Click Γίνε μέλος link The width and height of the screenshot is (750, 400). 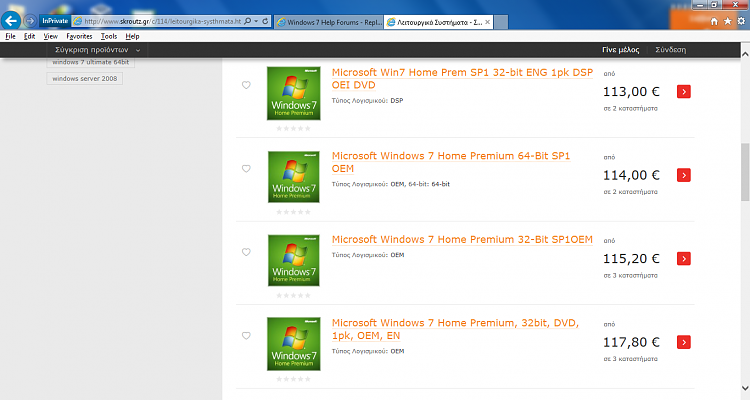(x=620, y=50)
